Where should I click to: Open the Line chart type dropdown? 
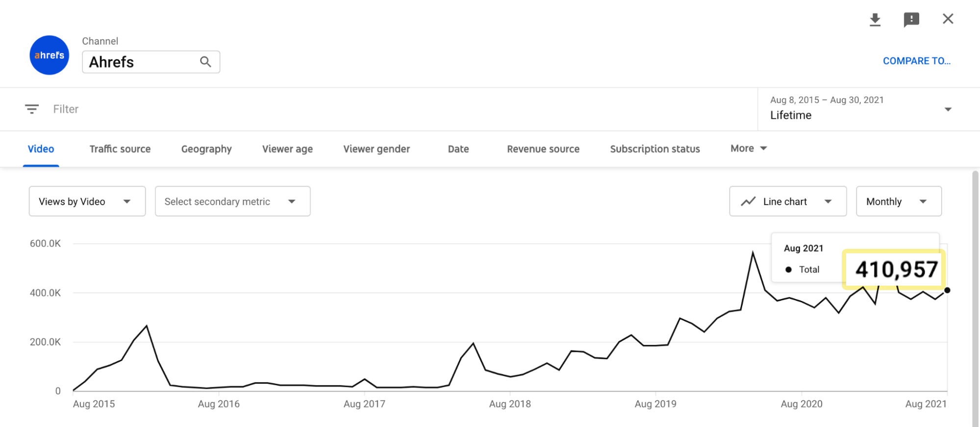[x=788, y=201]
